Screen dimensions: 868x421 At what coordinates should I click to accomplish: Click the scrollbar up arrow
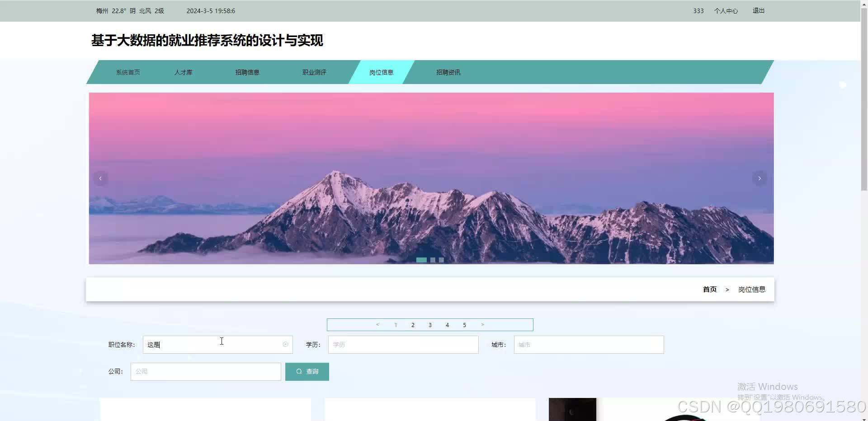[x=864, y=4]
